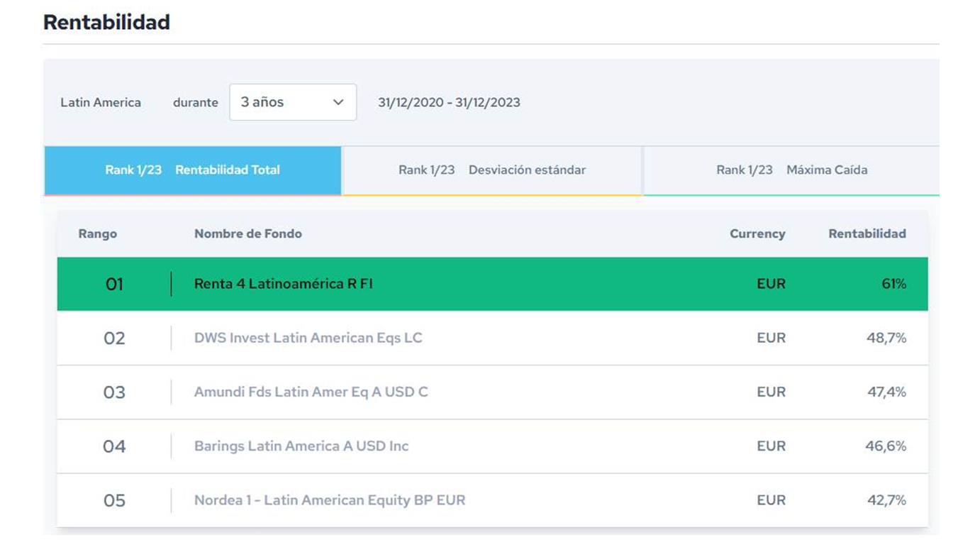This screenshot has width=980, height=557.
Task: Click the dropdown chevron arrow icon
Action: click(x=338, y=102)
